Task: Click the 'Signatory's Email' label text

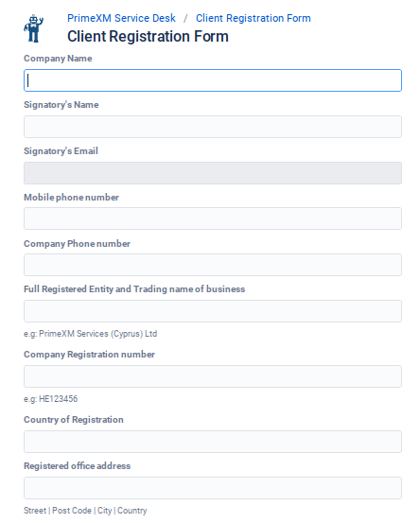Action: [61, 151]
